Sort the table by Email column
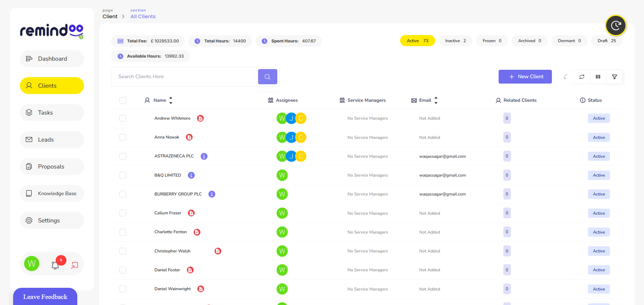644x305 pixels. (x=436, y=100)
